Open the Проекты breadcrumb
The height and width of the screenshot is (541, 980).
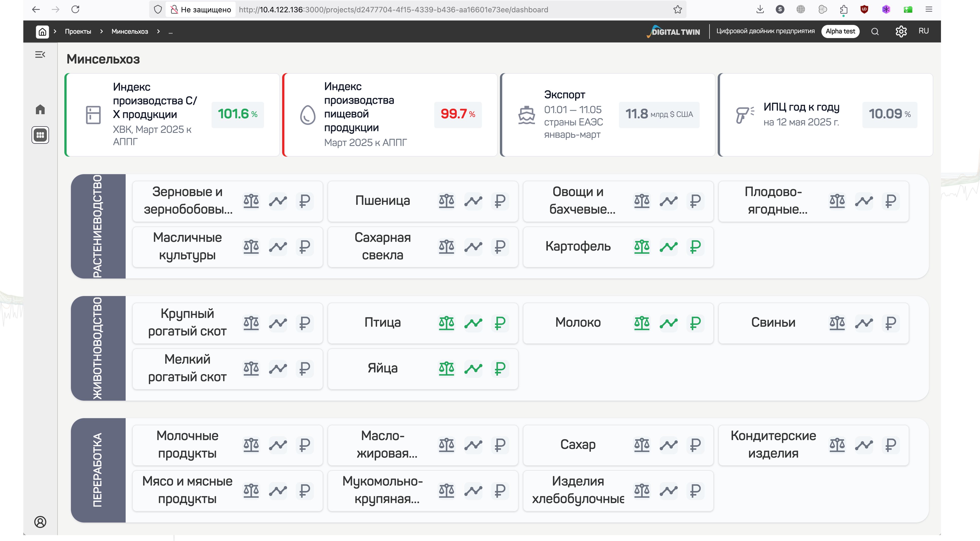[78, 31]
